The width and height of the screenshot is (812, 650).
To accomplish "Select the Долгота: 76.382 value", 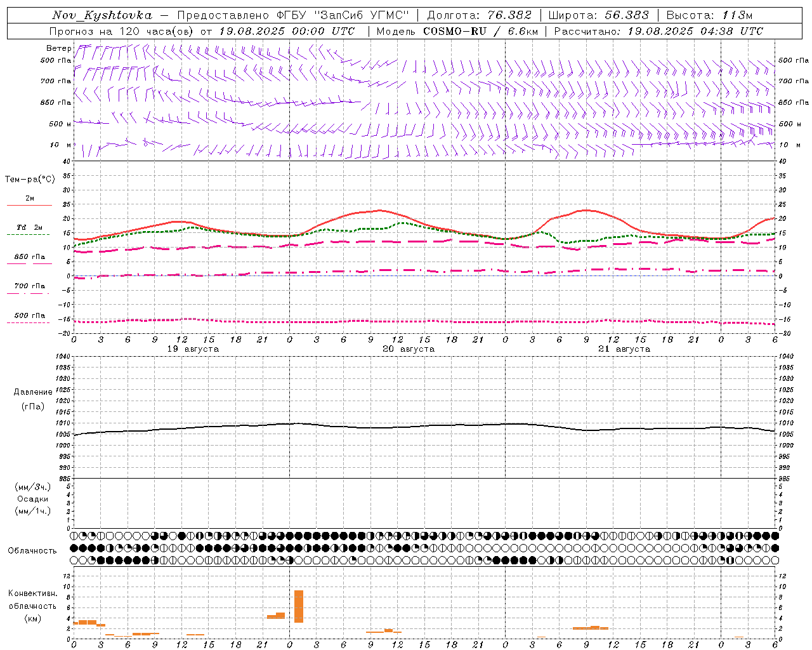I will click(x=479, y=15).
